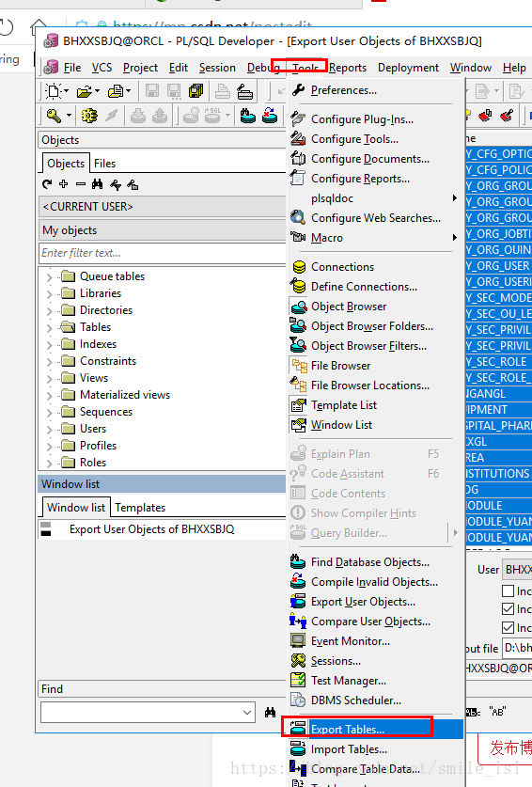Select Export Tables... in Tools menu

(375, 729)
